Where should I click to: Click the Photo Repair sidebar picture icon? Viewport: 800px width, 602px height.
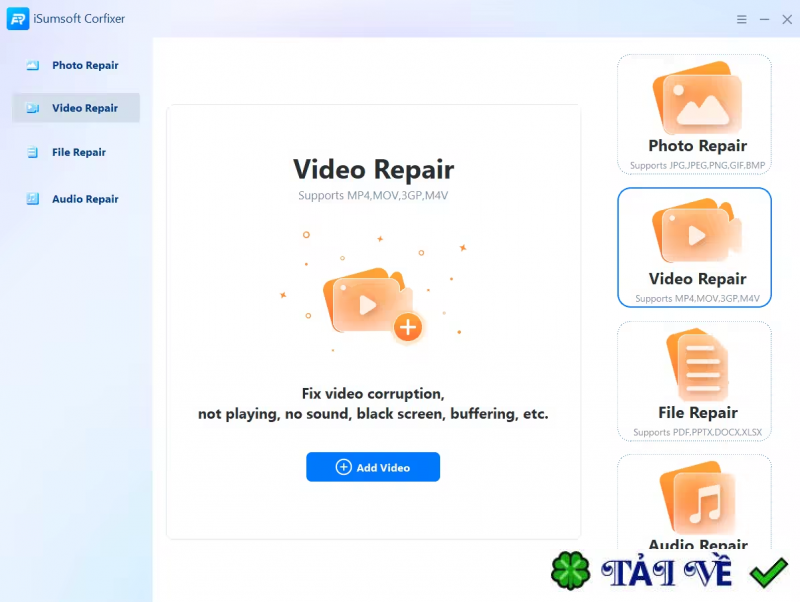pyautogui.click(x=33, y=65)
